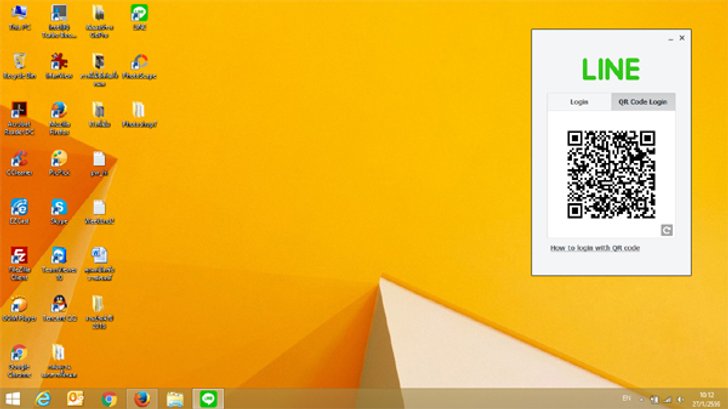The image size is (728, 409).
Task: Open the taskbar clock and date
Action: pos(706,399)
